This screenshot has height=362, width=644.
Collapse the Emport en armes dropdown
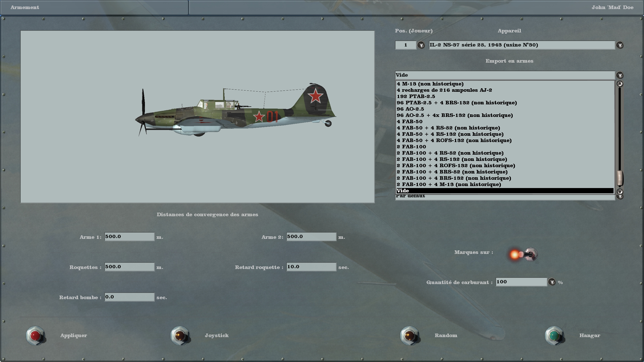coord(620,75)
